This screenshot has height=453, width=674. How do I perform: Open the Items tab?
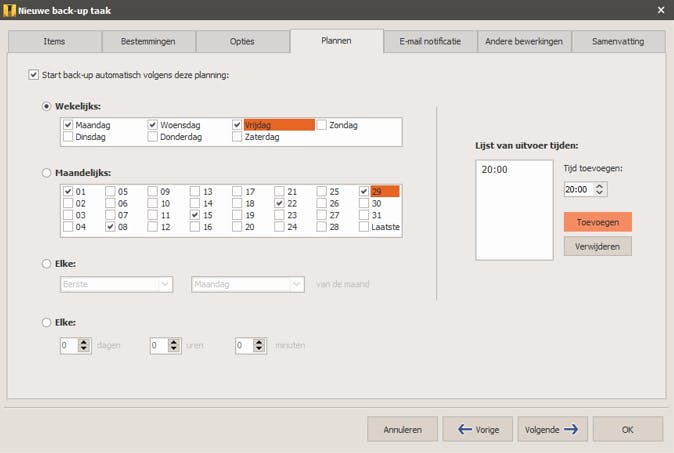coord(55,41)
